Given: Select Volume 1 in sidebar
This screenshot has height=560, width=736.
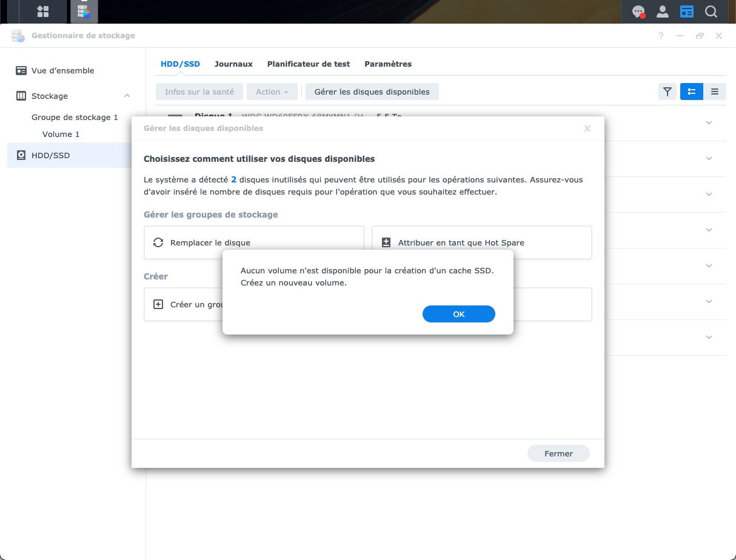Looking at the screenshot, I should [x=61, y=134].
